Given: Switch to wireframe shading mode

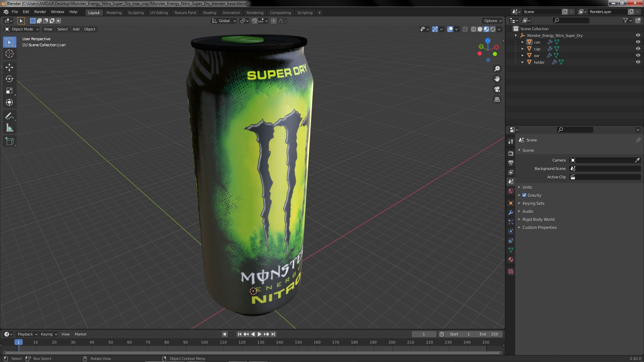Looking at the screenshot, I should [x=474, y=29].
